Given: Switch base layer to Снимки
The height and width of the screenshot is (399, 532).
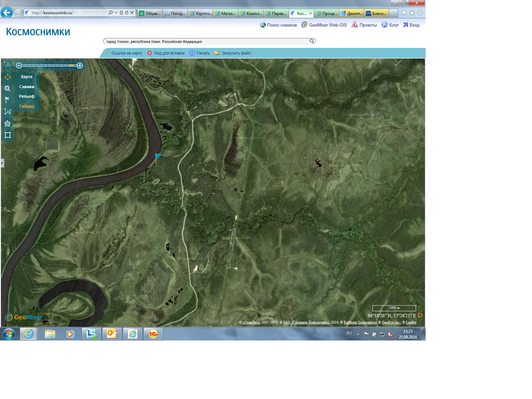Looking at the screenshot, I should pyautogui.click(x=27, y=87).
